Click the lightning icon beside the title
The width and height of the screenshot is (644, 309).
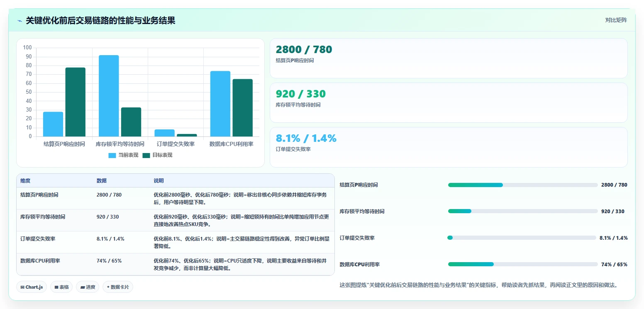20,21
